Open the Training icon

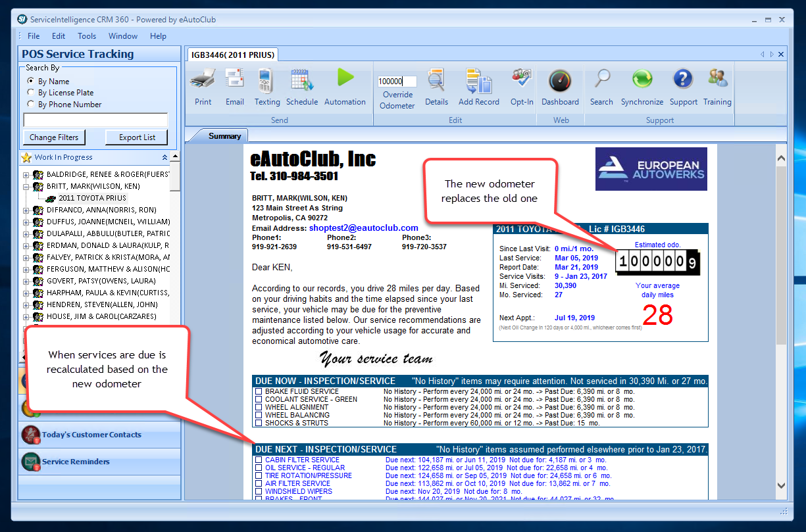(717, 78)
